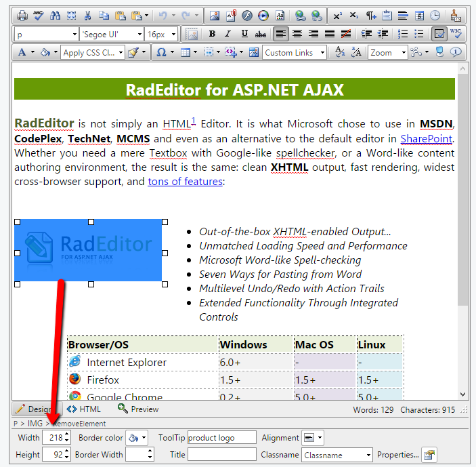The image size is (476, 467).
Task: Convert text to lower case icon
Action: point(340,52)
